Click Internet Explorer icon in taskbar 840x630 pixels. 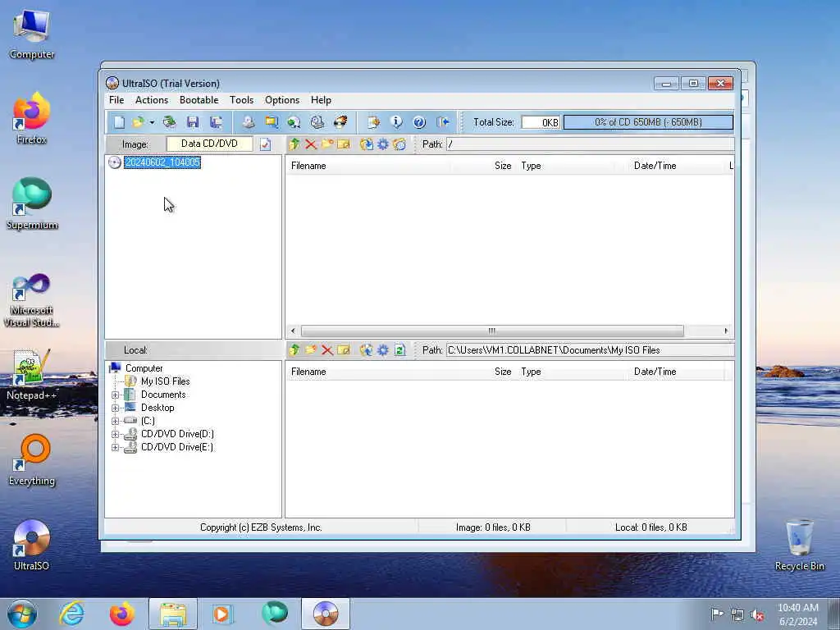click(72, 614)
